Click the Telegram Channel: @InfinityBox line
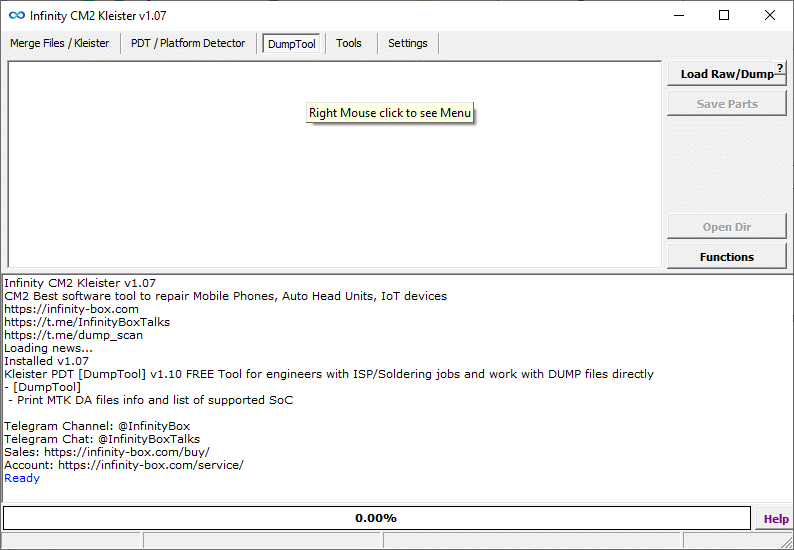 (97, 426)
